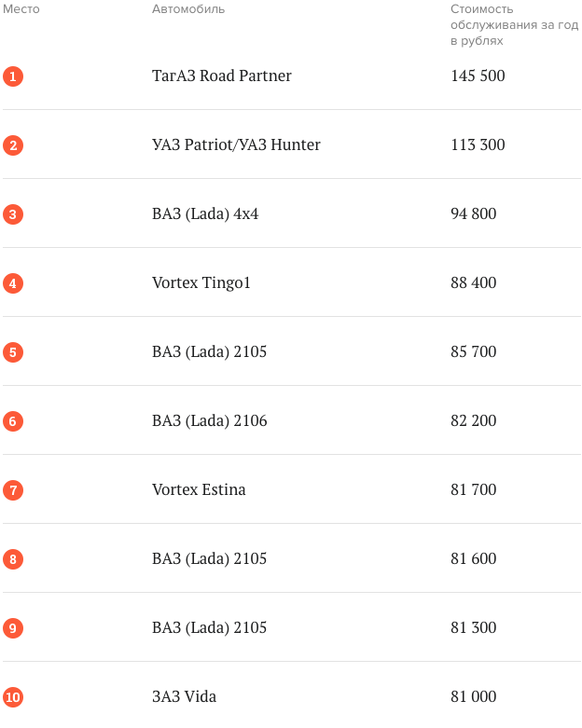
Task: Select УАЗ Patriot/УАЗ Hunter car name
Action: tap(236, 144)
